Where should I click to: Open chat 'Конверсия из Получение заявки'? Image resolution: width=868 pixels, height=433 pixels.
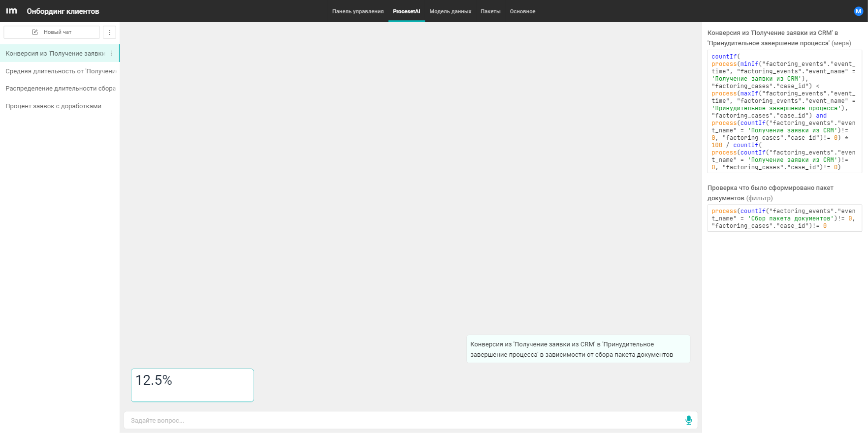(60, 53)
